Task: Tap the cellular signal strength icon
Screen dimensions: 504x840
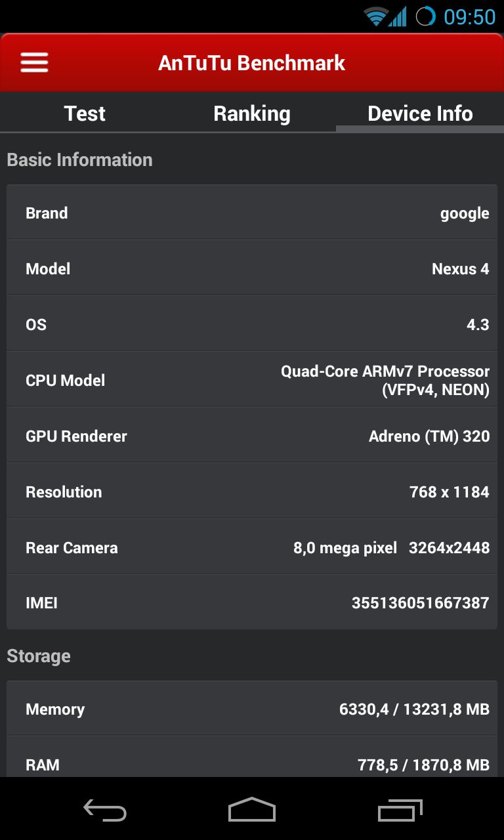Action: click(397, 16)
